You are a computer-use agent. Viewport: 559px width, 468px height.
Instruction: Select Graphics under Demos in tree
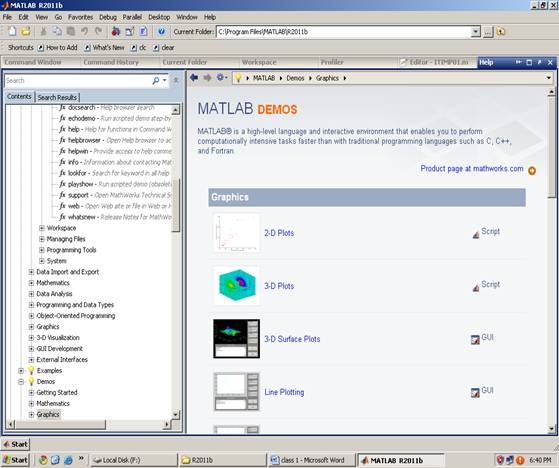tap(48, 415)
